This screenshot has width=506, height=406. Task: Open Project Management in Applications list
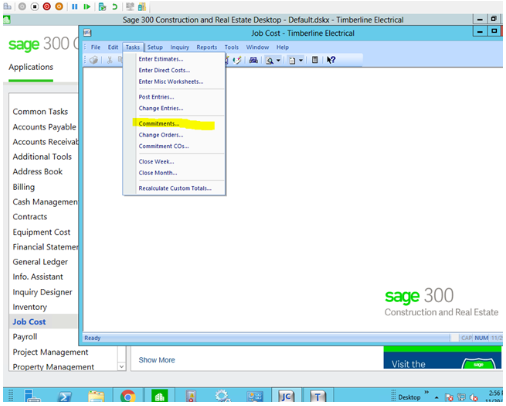[50, 352]
